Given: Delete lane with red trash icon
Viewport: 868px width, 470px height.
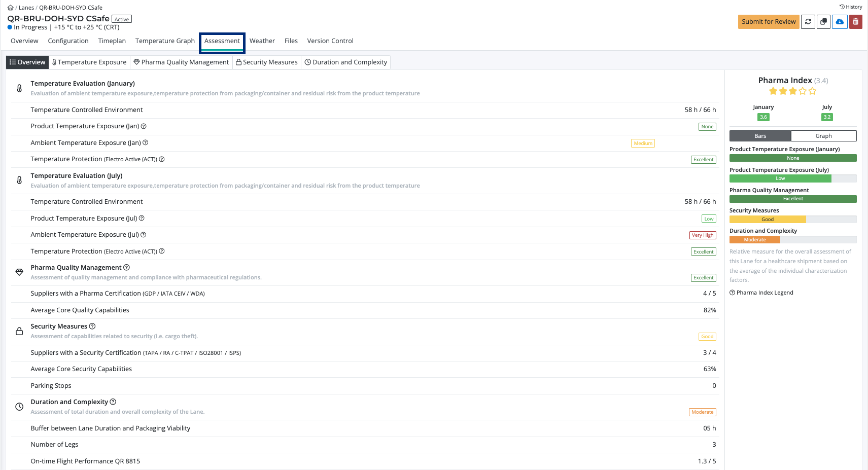Looking at the screenshot, I should click(x=856, y=22).
